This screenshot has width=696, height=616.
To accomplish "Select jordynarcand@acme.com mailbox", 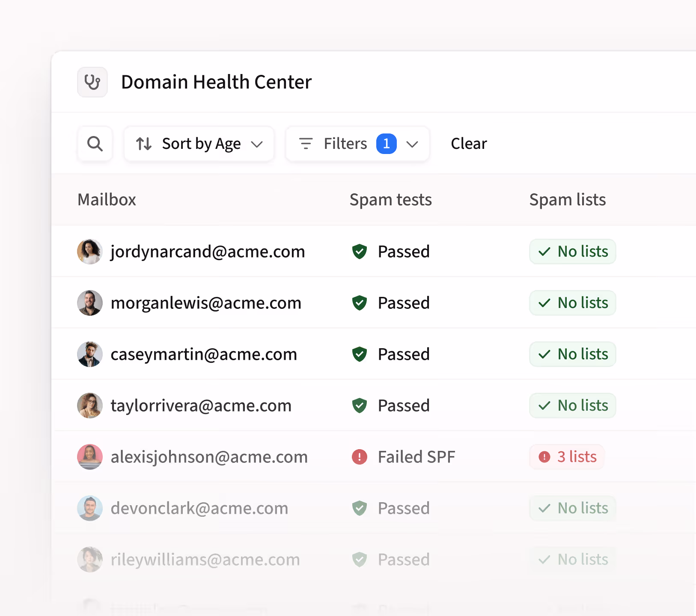I will [x=208, y=252].
